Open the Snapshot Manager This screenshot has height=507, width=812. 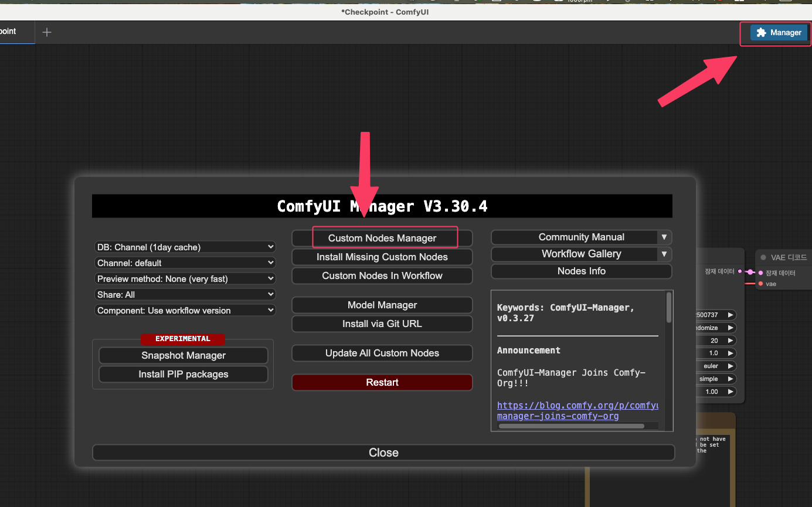184,355
